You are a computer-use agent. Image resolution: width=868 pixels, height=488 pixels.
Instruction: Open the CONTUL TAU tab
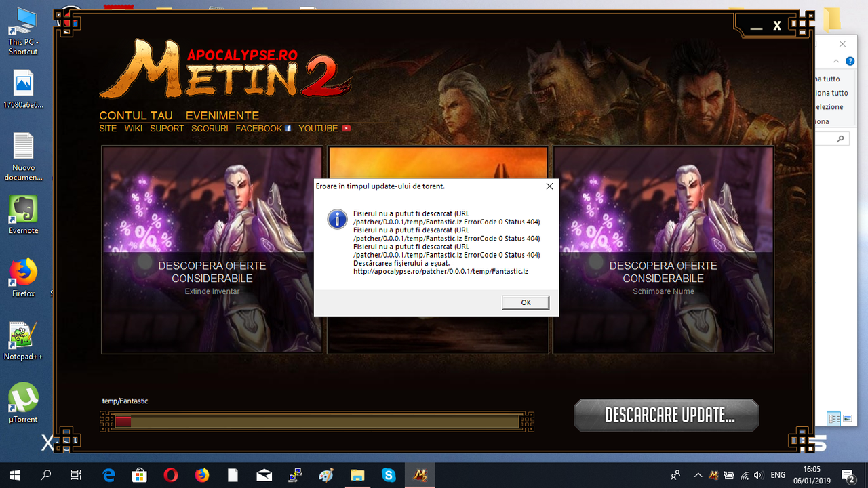[x=136, y=116]
